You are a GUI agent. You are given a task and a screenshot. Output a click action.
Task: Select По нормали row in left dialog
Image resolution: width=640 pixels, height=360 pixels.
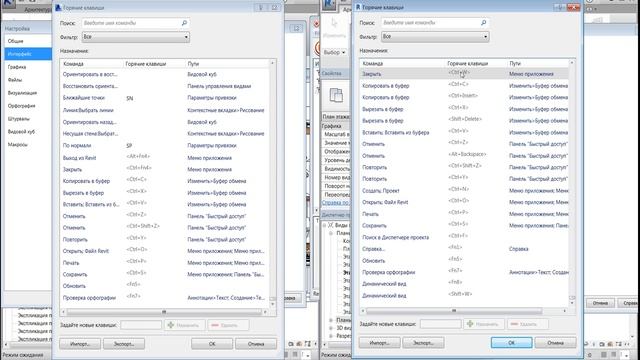pos(165,145)
